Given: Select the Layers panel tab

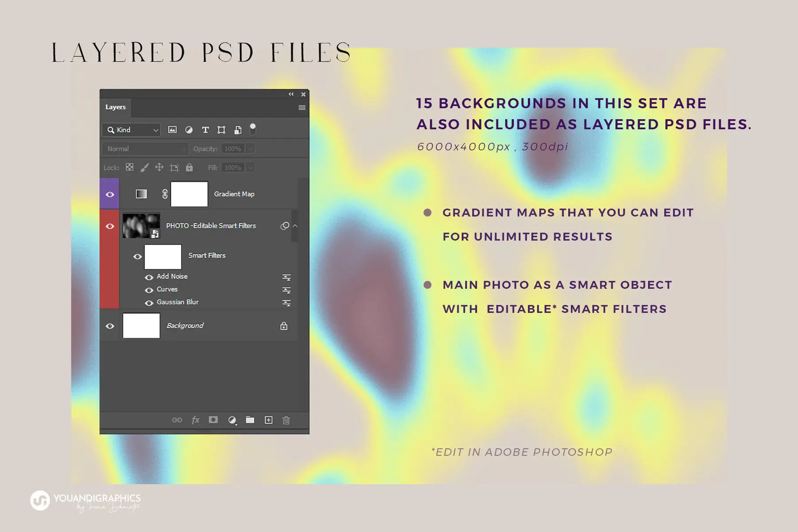Looking at the screenshot, I should point(115,107).
